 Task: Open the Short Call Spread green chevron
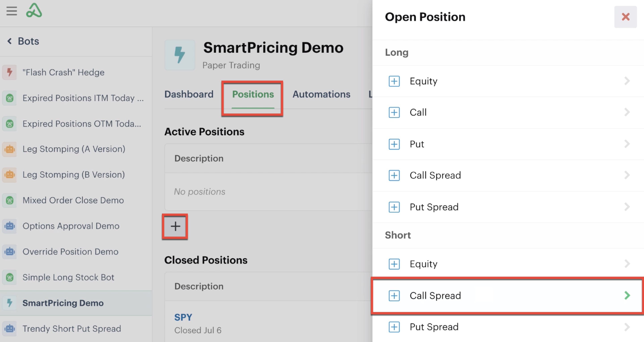[627, 295]
